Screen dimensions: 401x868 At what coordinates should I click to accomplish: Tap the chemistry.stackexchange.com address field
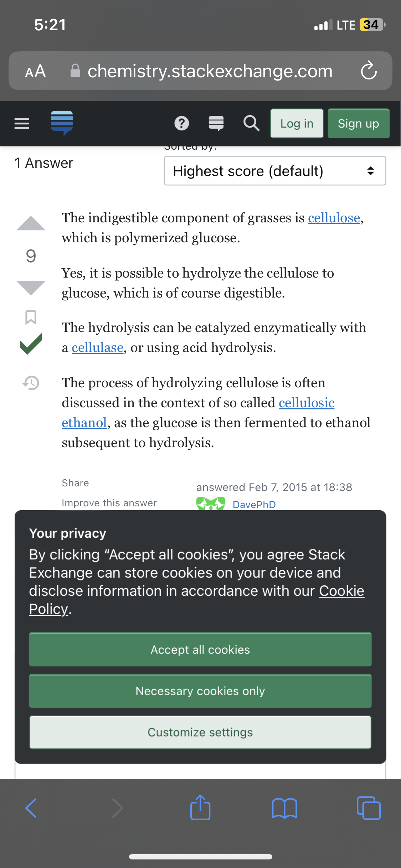click(210, 71)
